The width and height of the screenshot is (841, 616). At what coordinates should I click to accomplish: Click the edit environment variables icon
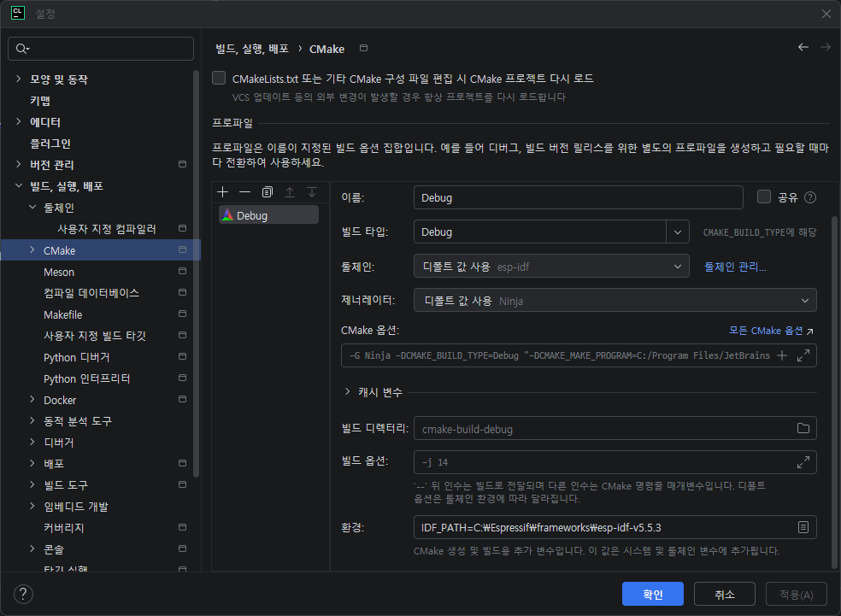(803, 527)
